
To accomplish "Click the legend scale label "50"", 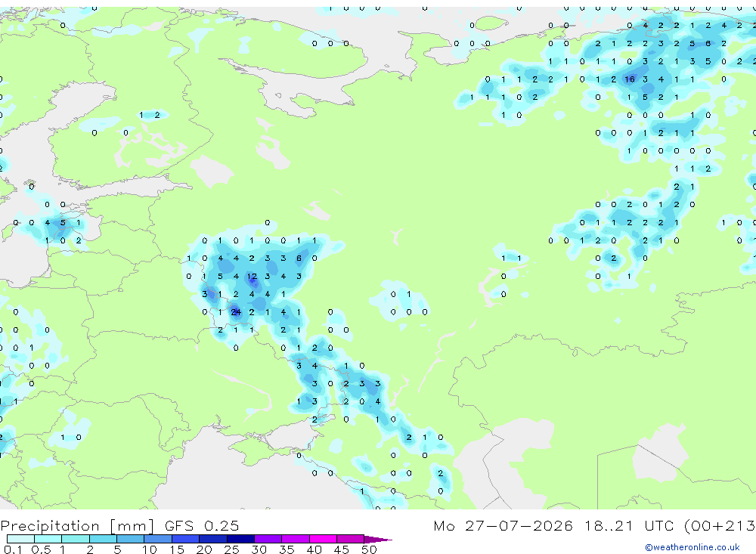I will [x=369, y=549].
